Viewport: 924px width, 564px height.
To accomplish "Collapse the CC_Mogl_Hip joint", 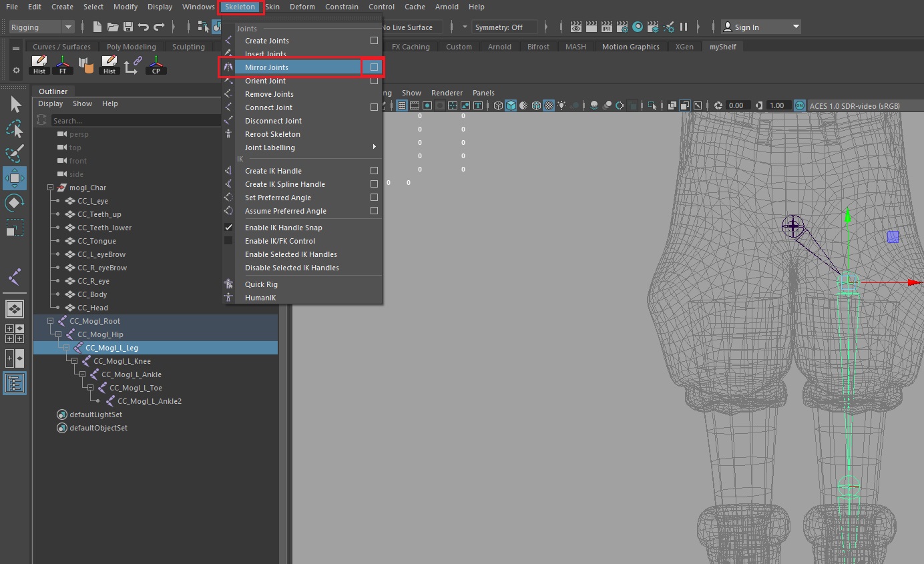I will pyautogui.click(x=58, y=334).
